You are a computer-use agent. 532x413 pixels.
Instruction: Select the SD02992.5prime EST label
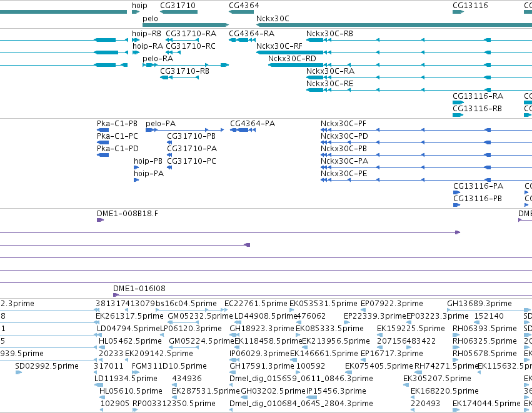(47, 366)
